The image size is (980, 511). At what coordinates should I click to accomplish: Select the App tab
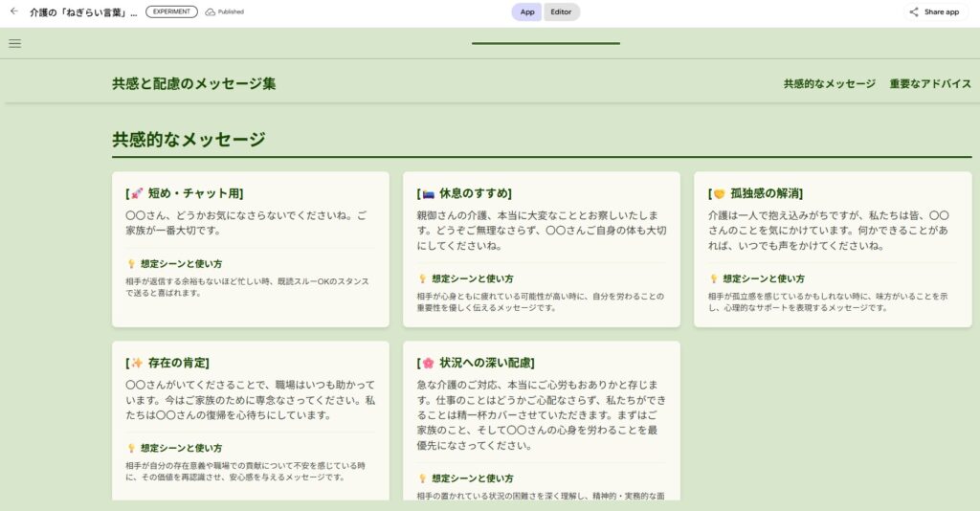click(x=526, y=12)
